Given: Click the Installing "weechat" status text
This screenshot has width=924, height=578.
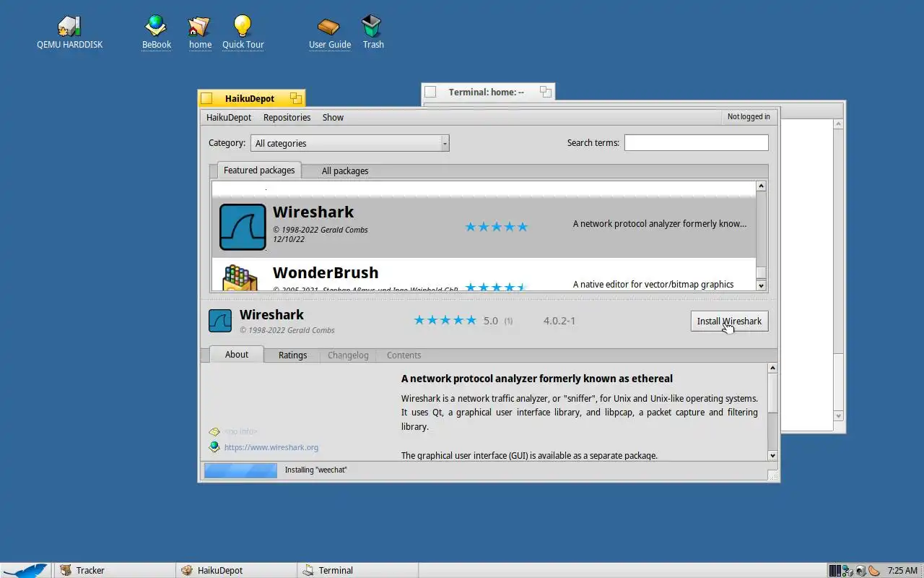Looking at the screenshot, I should tap(316, 470).
